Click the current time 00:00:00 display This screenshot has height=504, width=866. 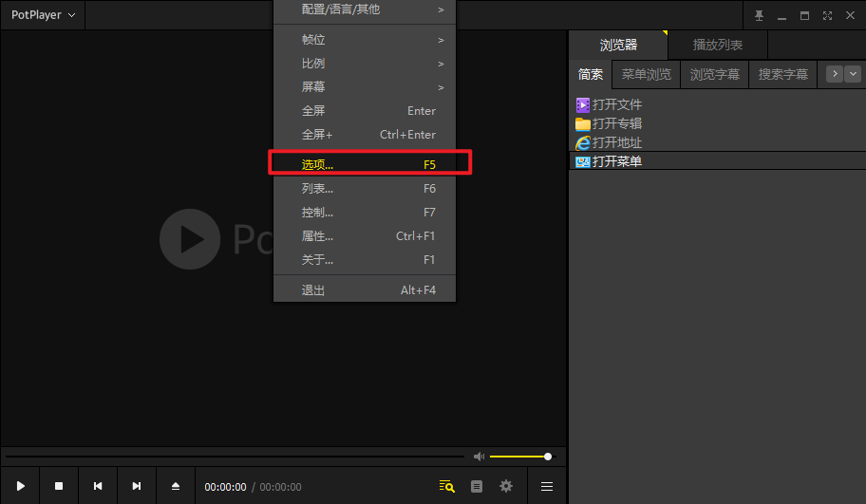(225, 487)
